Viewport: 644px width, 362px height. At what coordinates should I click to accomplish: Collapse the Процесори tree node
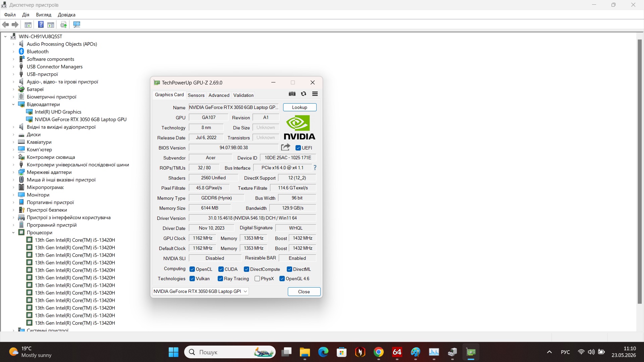[x=13, y=232]
